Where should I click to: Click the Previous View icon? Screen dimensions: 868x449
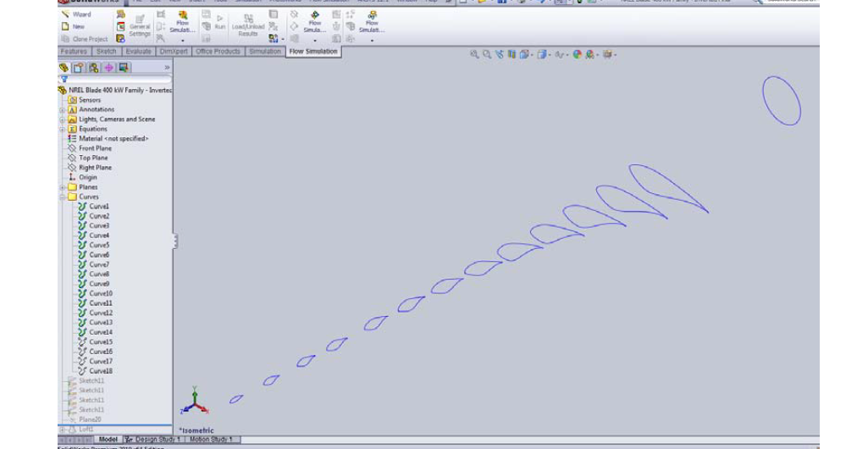(500, 54)
